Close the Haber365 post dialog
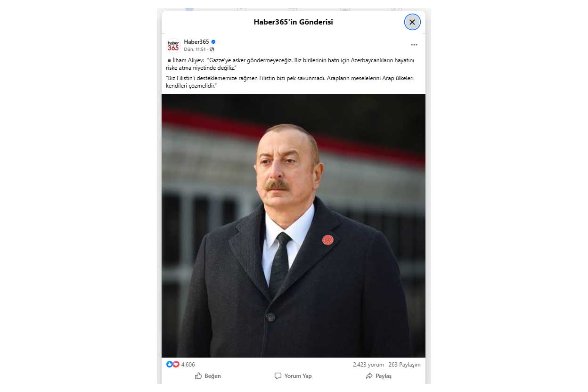This screenshot has height=392, width=588. (412, 22)
